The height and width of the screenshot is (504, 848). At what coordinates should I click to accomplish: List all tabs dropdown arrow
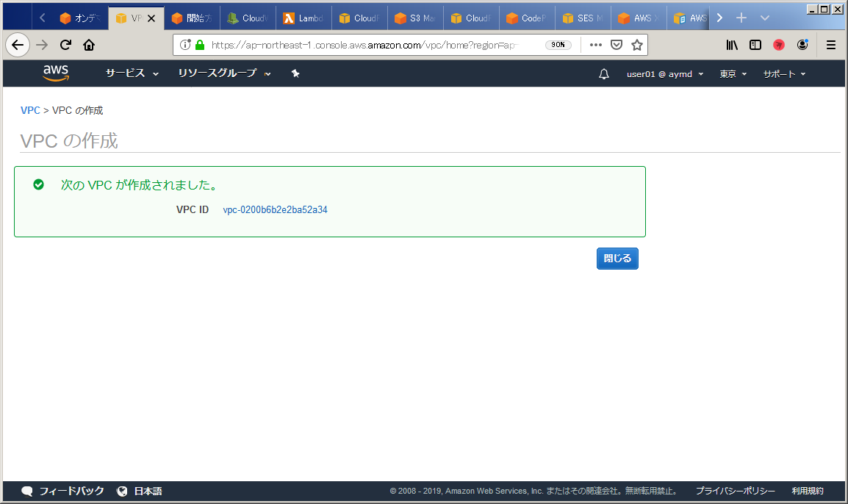tap(765, 18)
